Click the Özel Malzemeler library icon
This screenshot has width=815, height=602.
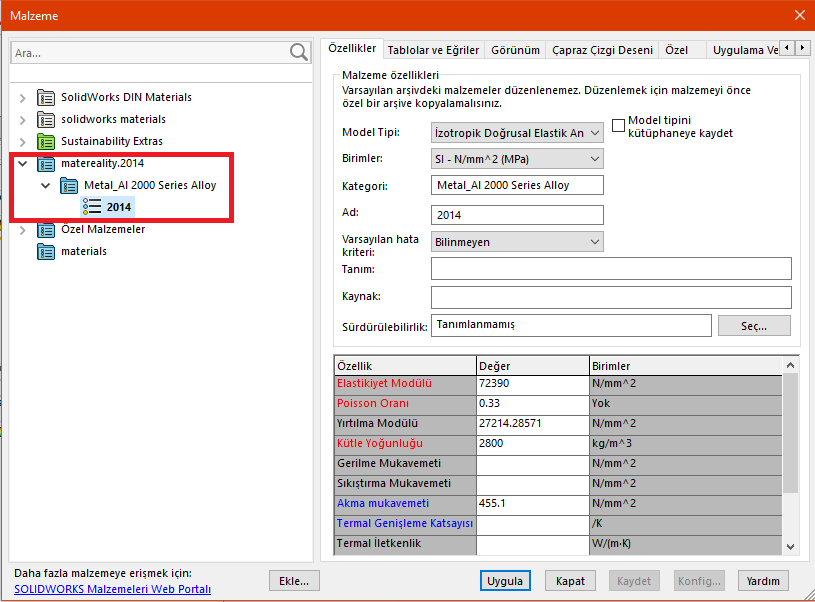[x=46, y=230]
